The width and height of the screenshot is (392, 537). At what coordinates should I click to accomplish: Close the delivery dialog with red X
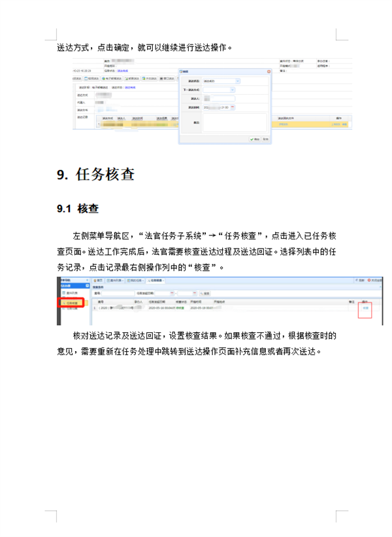[x=269, y=71]
